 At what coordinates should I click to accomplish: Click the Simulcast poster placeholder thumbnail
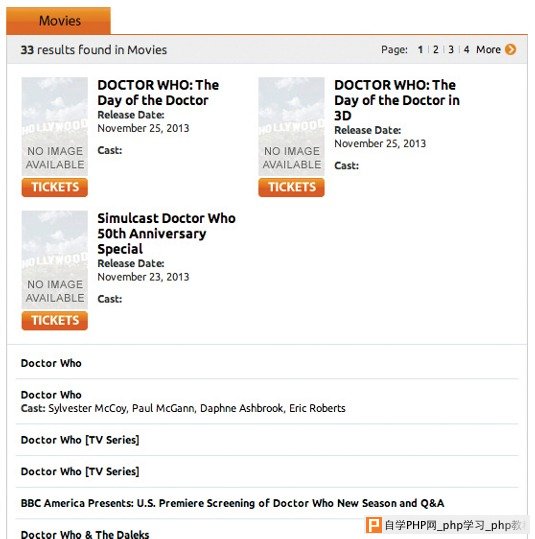pos(55,260)
